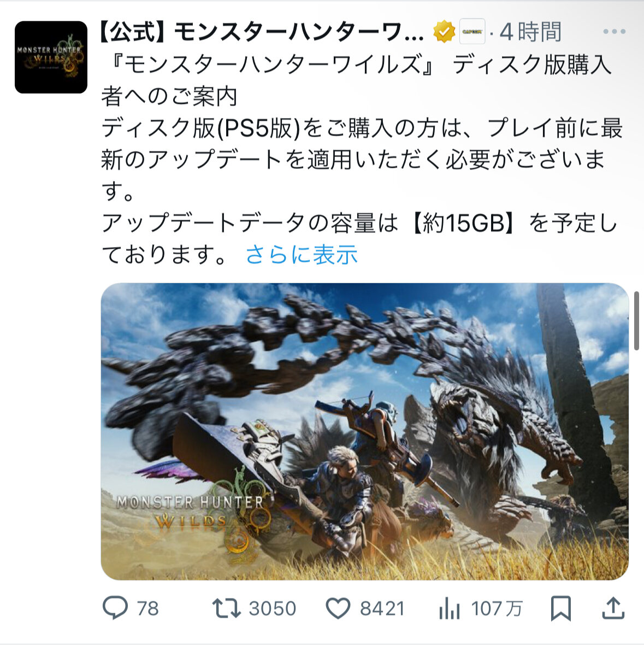Click the repost count 3050
The height and width of the screenshot is (651, 644).
click(272, 609)
